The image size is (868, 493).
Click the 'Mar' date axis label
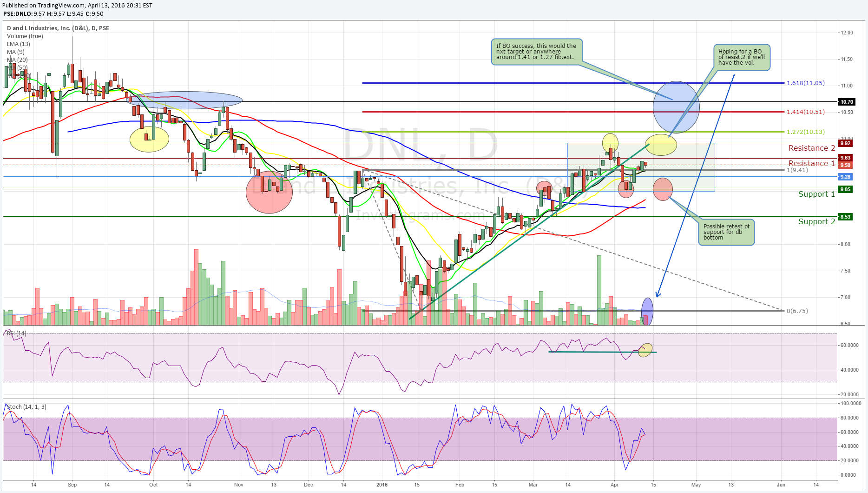point(533,485)
